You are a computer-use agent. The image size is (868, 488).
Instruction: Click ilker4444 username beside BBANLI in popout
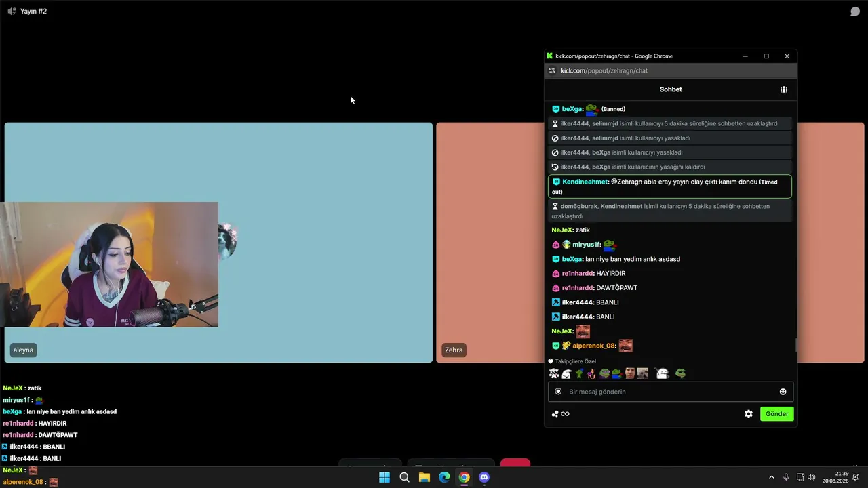[x=577, y=302]
